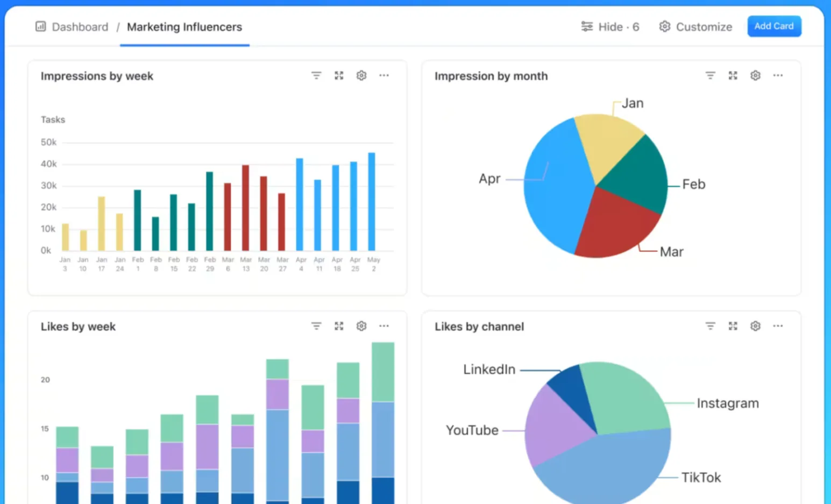Open settings for Impressions by week card
This screenshot has height=504, width=831.
tap(361, 75)
